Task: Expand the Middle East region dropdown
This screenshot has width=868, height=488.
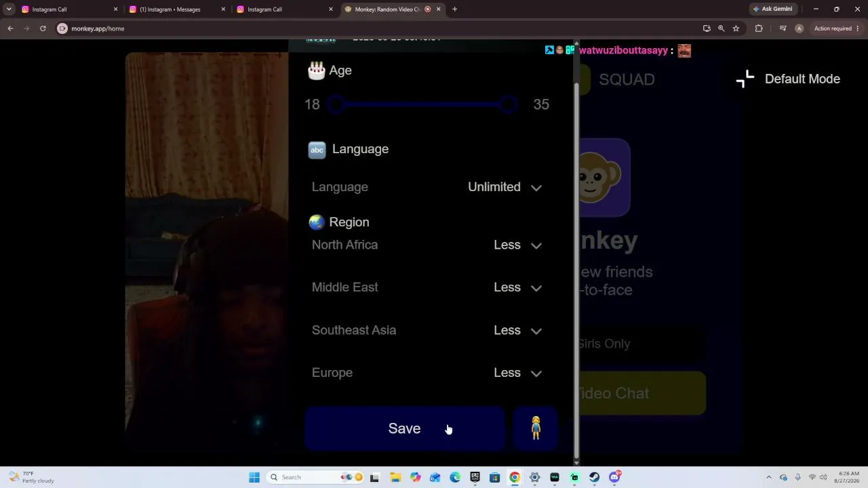Action: [518, 287]
